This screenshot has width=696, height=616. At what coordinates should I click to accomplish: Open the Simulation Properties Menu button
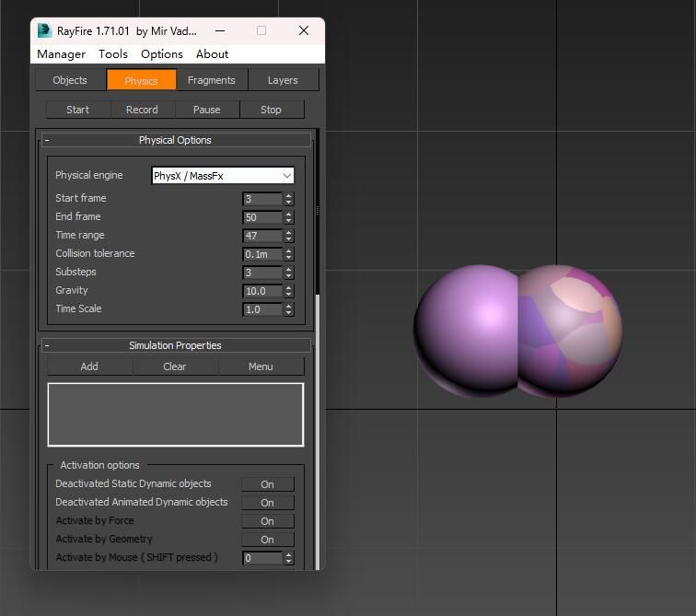click(261, 366)
